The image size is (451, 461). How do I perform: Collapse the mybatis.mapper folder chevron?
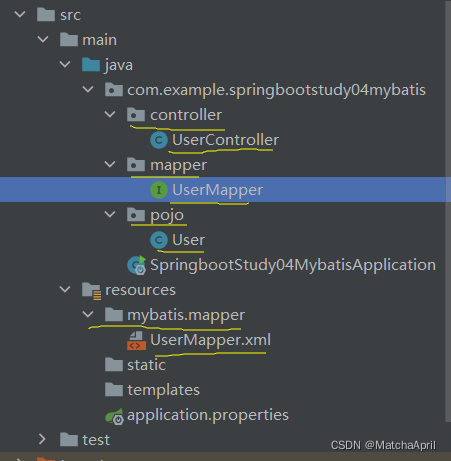[88, 314]
